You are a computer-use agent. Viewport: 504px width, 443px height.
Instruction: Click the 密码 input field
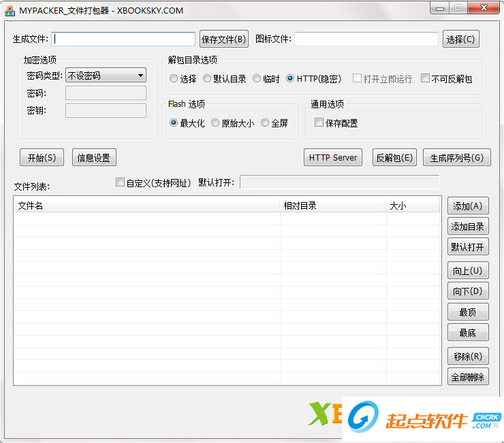106,93
